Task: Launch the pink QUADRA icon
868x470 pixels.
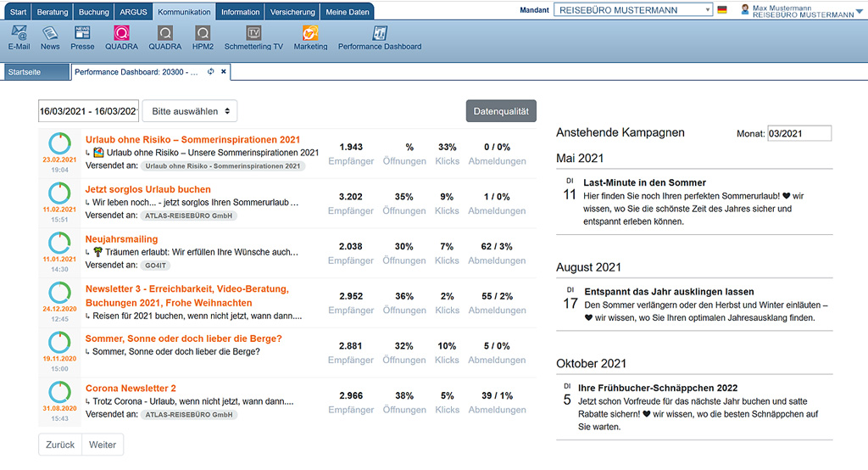Action: click(x=121, y=34)
